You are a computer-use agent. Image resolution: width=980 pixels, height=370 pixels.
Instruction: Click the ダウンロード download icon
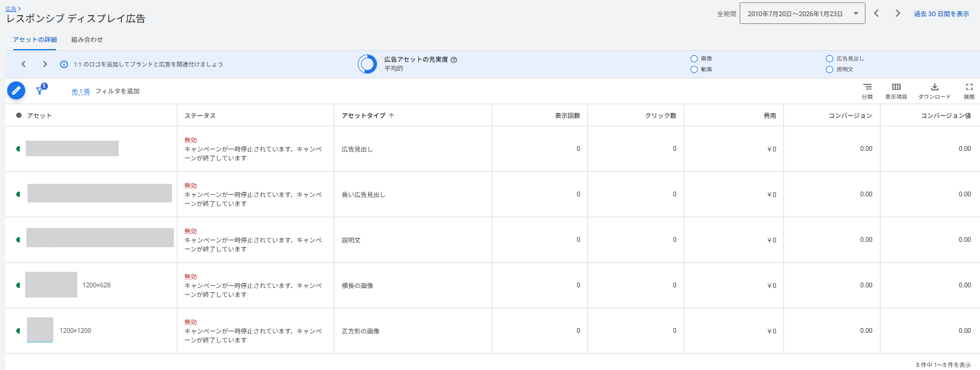pos(934,87)
